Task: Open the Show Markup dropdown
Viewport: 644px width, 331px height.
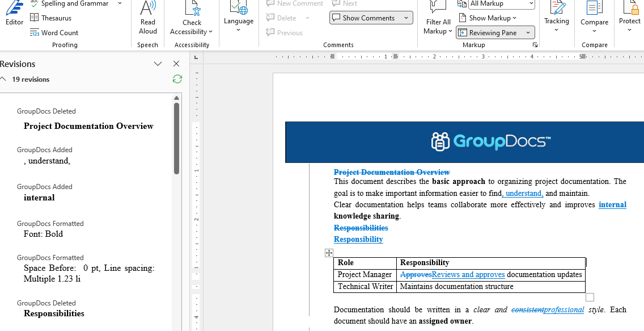Action: (x=492, y=18)
